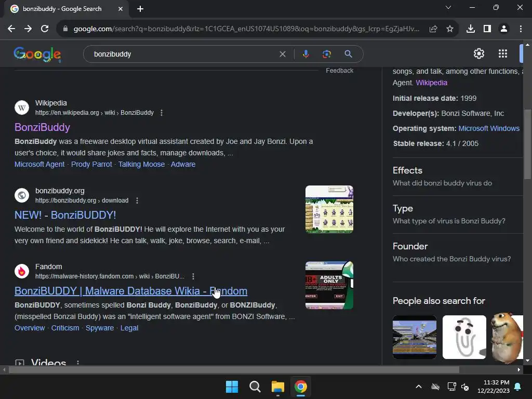This screenshot has width=532, height=399.
Task: Open Fandom result options menu
Action: [193, 276]
